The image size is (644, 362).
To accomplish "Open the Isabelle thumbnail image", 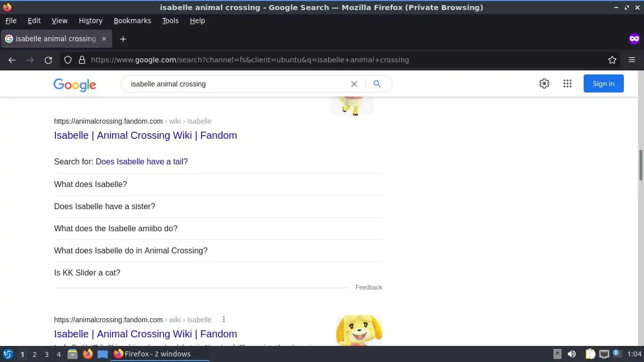I will 359,330.
